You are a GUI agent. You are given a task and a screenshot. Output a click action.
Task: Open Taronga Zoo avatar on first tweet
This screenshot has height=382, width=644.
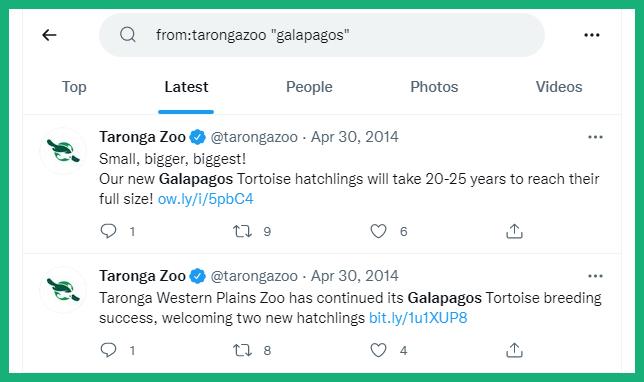coord(63,151)
